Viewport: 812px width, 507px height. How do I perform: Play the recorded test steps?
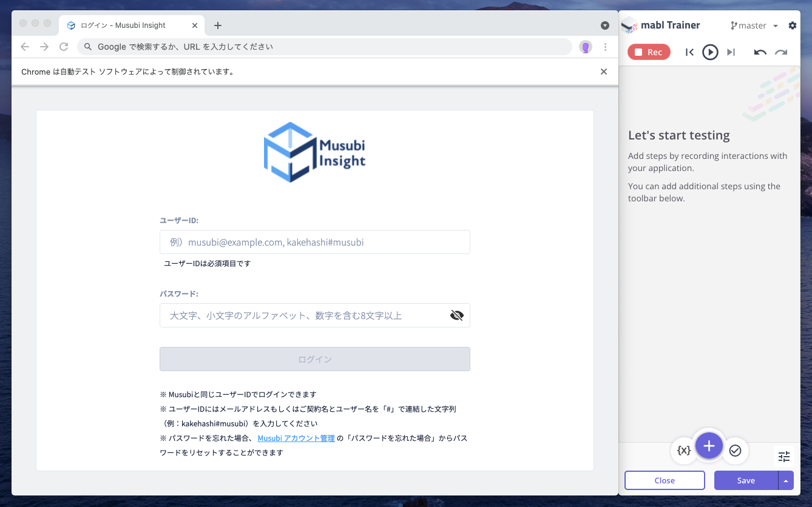click(710, 52)
